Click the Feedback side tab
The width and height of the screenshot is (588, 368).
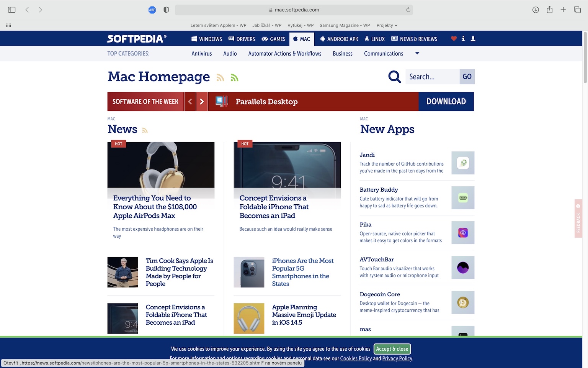click(578, 219)
